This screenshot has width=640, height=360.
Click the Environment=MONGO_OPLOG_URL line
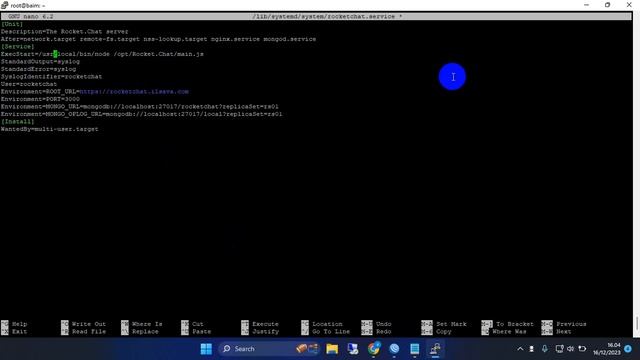point(142,114)
